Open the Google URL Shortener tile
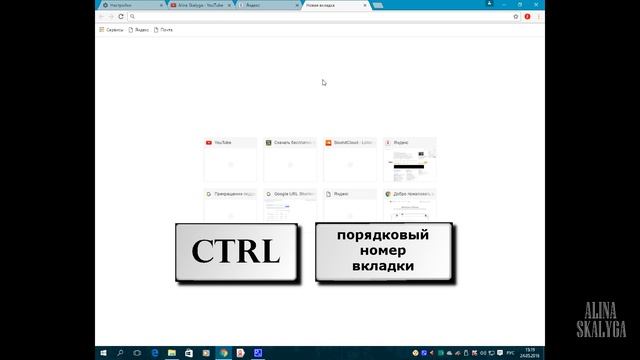 pos(290,206)
